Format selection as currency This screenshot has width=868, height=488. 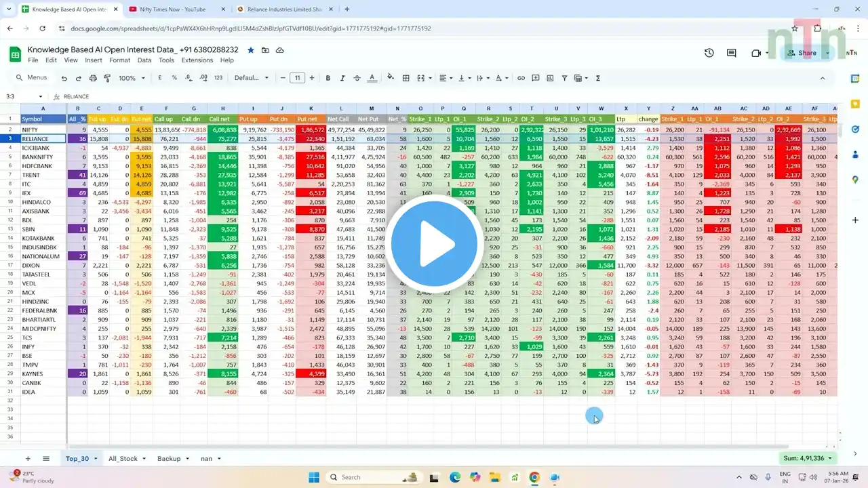click(x=160, y=78)
